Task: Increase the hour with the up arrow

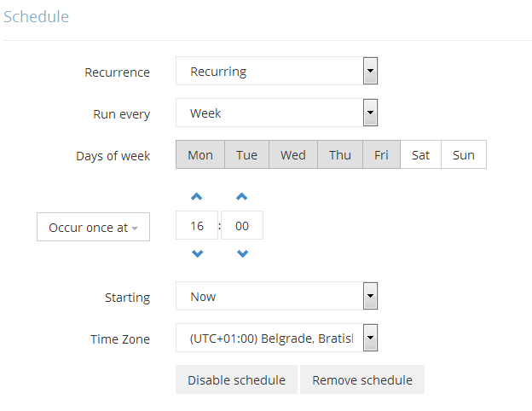Action: tap(197, 197)
